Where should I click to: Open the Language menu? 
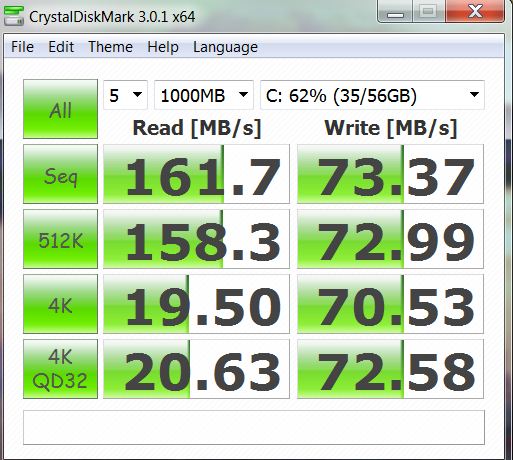(x=225, y=48)
